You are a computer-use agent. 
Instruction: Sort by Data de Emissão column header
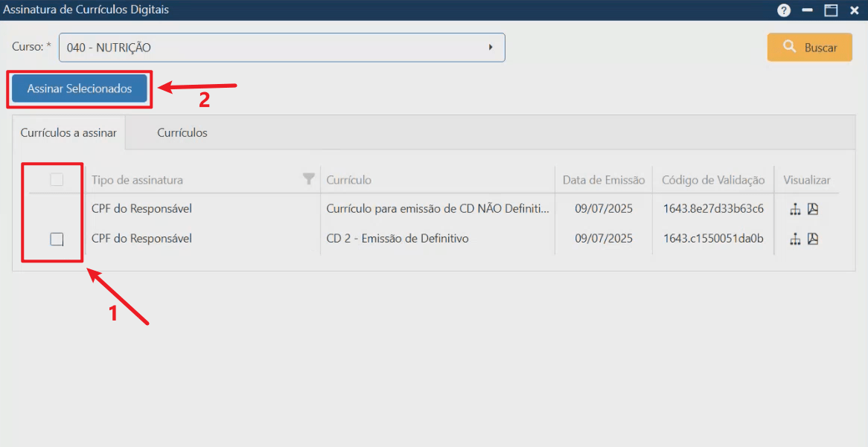click(x=604, y=180)
